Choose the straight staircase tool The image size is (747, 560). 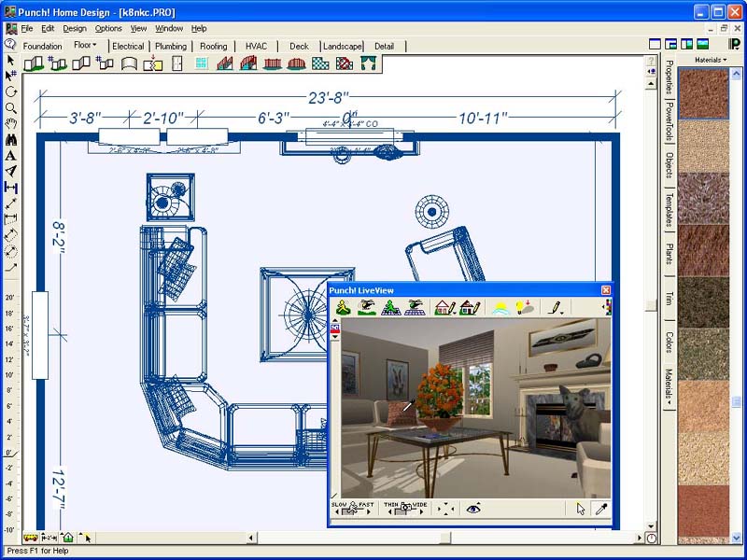tap(224, 63)
